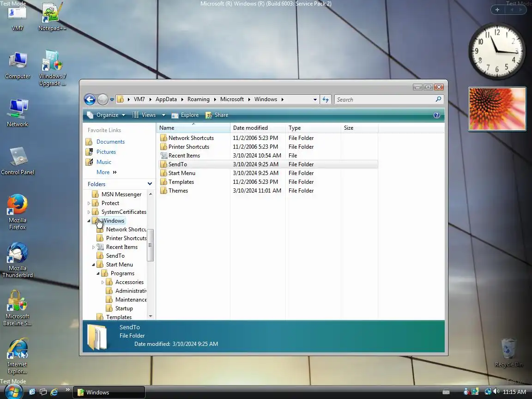Click the search magnifier icon
Screen dimensions: 532x399
tap(438, 99)
